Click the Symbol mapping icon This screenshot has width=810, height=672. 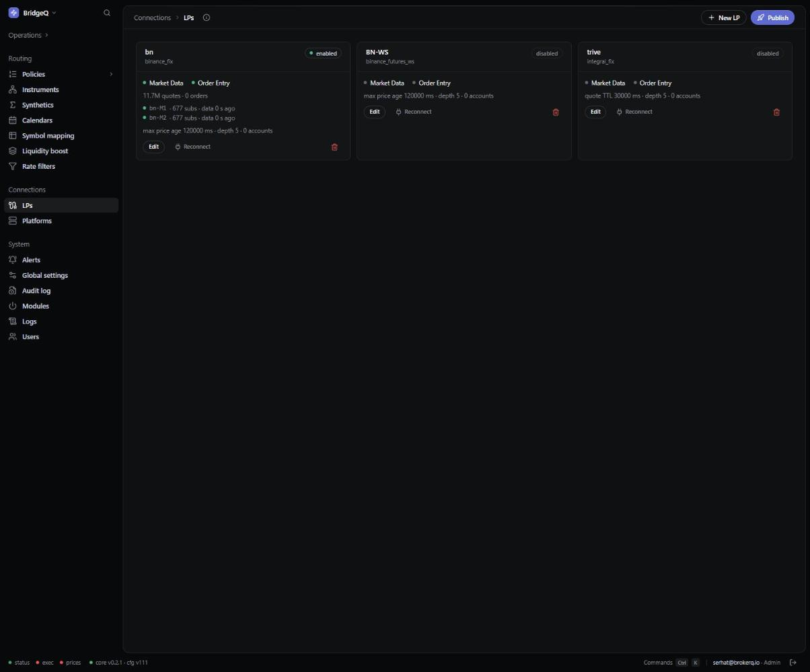[x=13, y=136]
